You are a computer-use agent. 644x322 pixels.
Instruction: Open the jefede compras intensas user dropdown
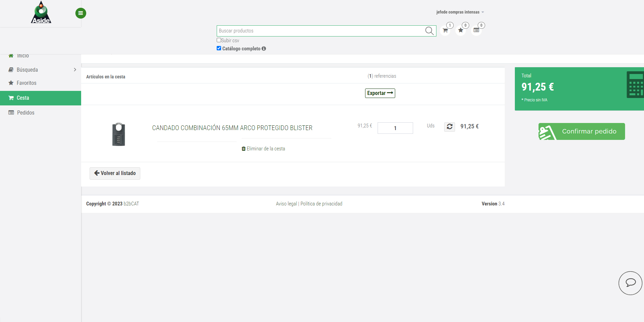coord(460,12)
